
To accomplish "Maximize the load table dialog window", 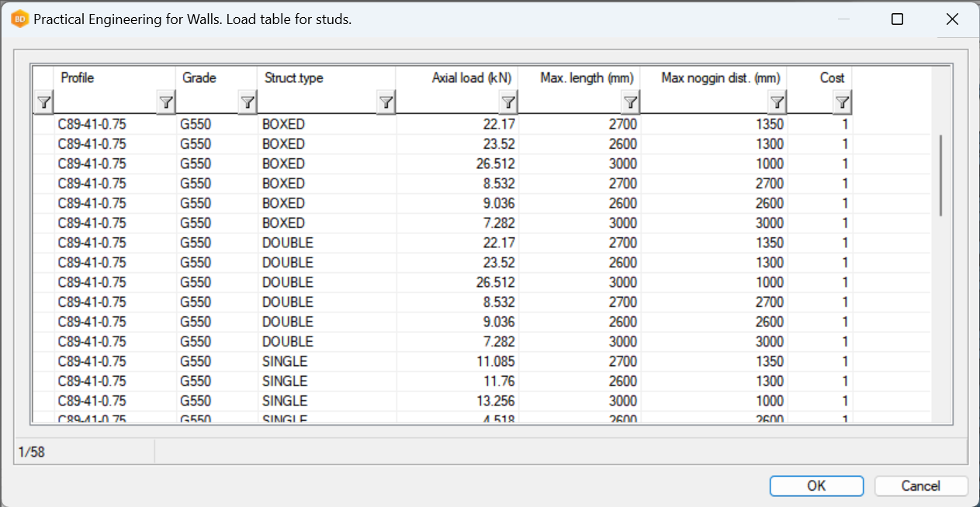I will (x=897, y=19).
